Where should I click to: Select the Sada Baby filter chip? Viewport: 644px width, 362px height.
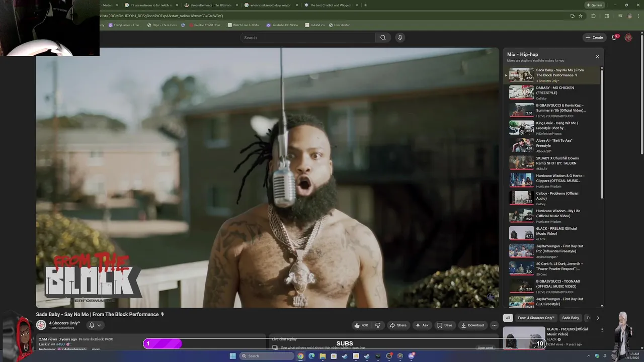[x=571, y=318]
